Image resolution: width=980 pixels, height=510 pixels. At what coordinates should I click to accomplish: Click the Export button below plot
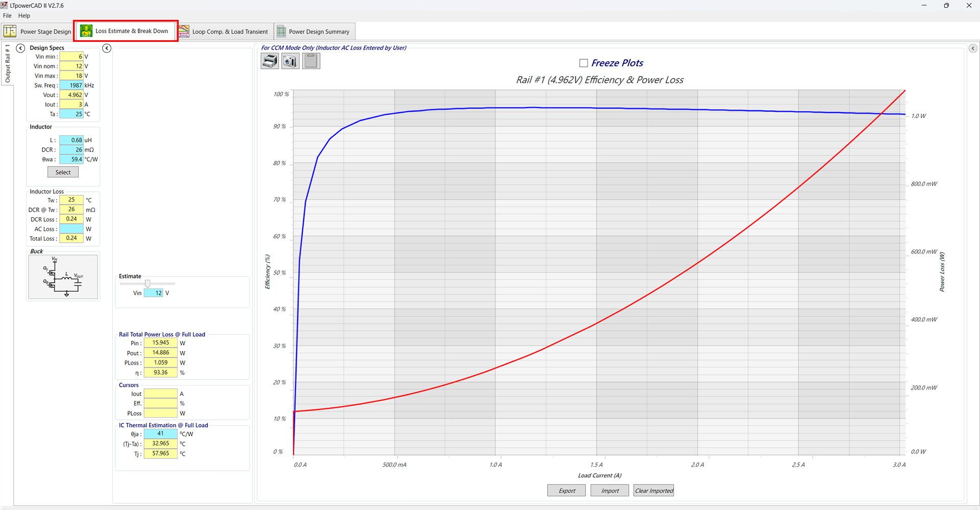pos(567,491)
